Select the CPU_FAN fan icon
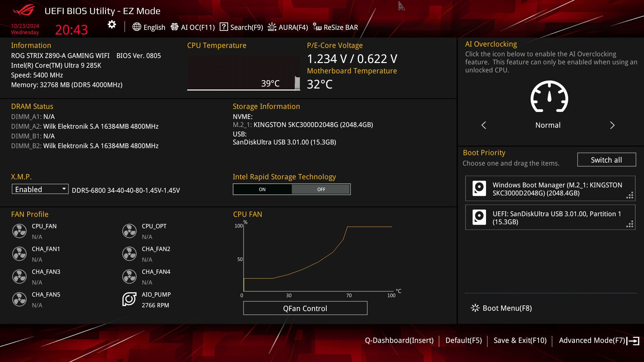The width and height of the screenshot is (644, 362). pyautogui.click(x=19, y=231)
